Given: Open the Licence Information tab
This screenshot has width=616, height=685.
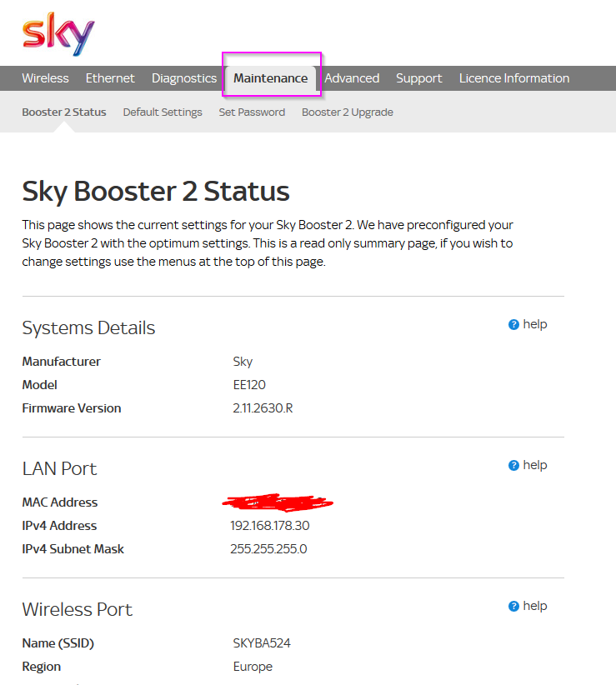Looking at the screenshot, I should point(514,78).
